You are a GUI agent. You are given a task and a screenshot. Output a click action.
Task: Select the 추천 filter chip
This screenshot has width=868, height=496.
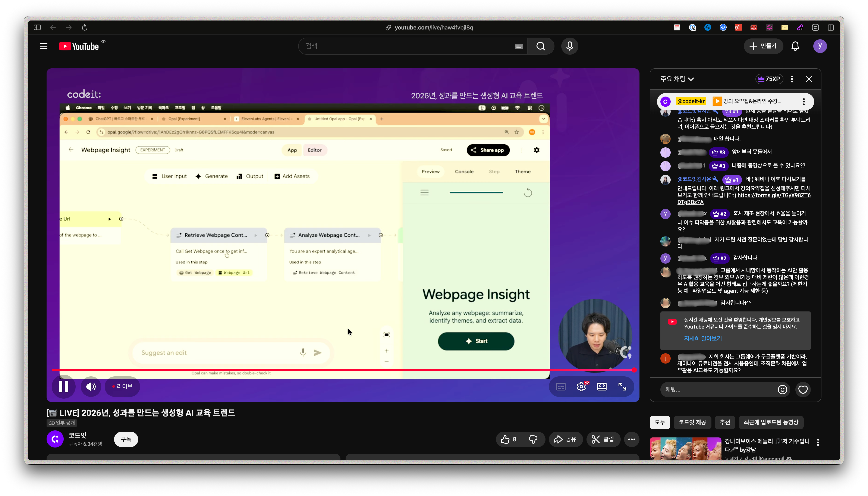[x=725, y=422]
